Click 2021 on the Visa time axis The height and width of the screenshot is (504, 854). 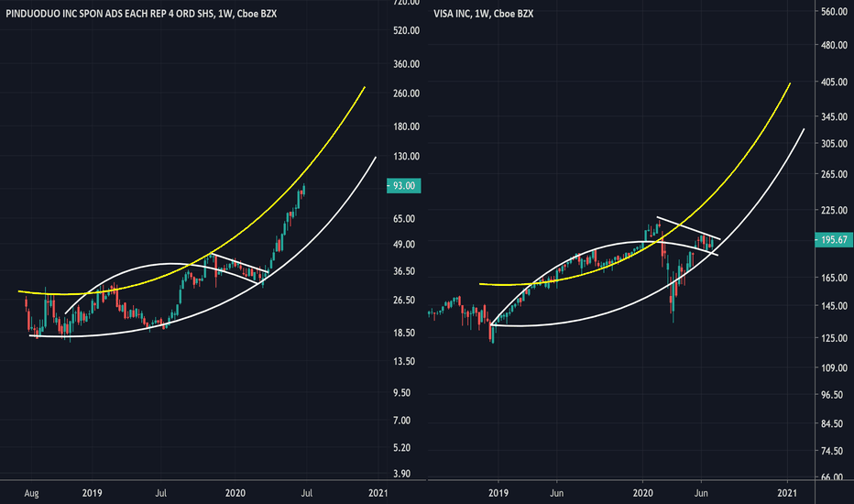[787, 493]
